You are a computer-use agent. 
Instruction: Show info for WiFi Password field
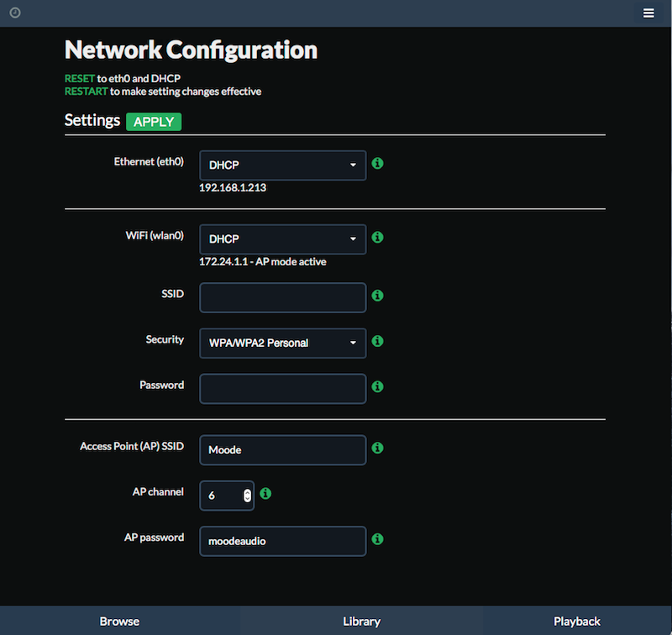click(377, 386)
